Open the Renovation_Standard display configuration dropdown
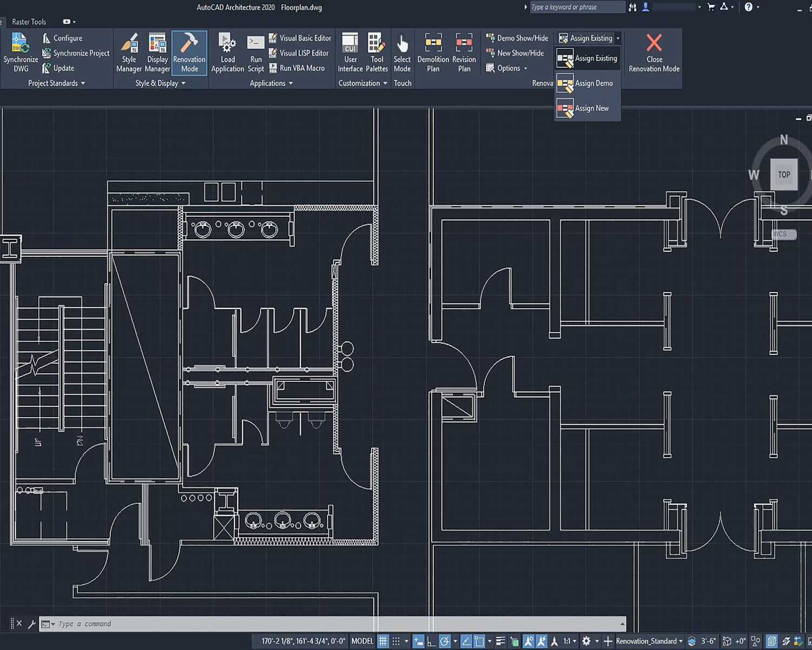Screen dimensions: 812x650 point(649,641)
